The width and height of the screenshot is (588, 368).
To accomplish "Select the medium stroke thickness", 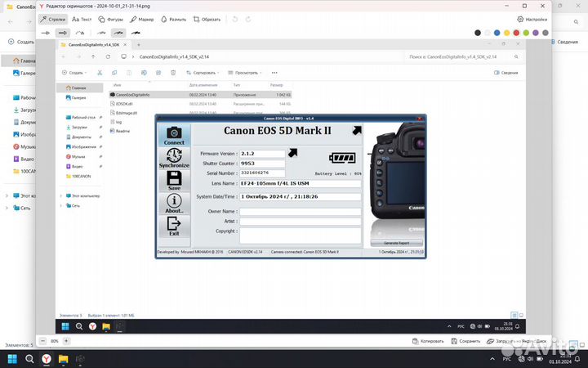I will 118,33.
